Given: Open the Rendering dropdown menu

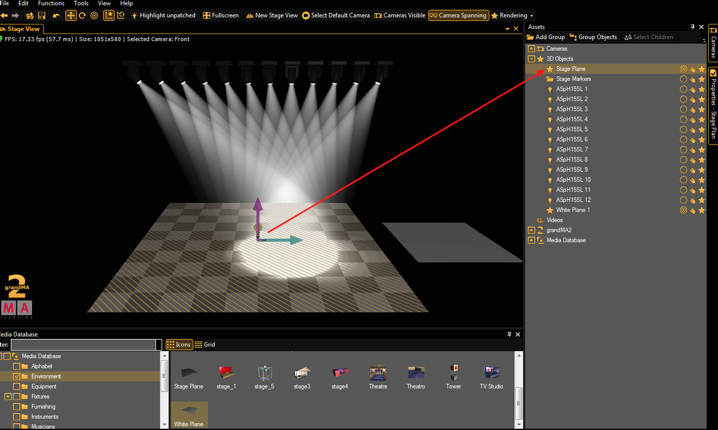Looking at the screenshot, I should (x=514, y=16).
